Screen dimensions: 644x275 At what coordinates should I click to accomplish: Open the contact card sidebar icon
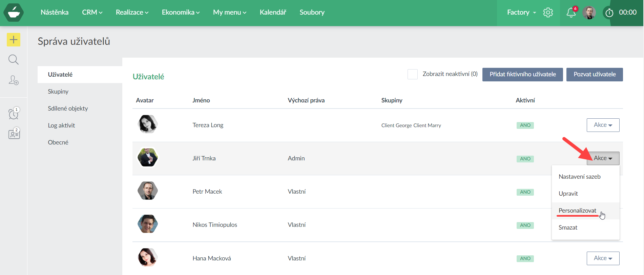(14, 134)
